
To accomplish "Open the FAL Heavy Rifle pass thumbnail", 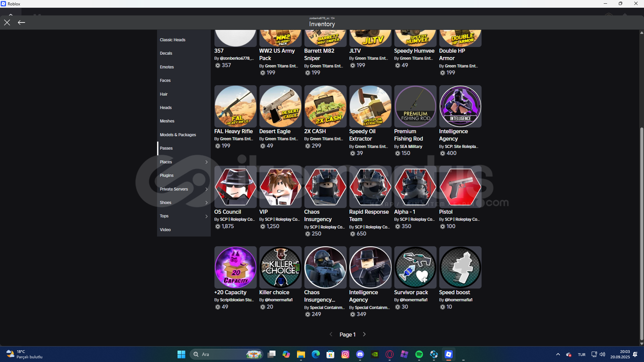I will click(x=236, y=106).
